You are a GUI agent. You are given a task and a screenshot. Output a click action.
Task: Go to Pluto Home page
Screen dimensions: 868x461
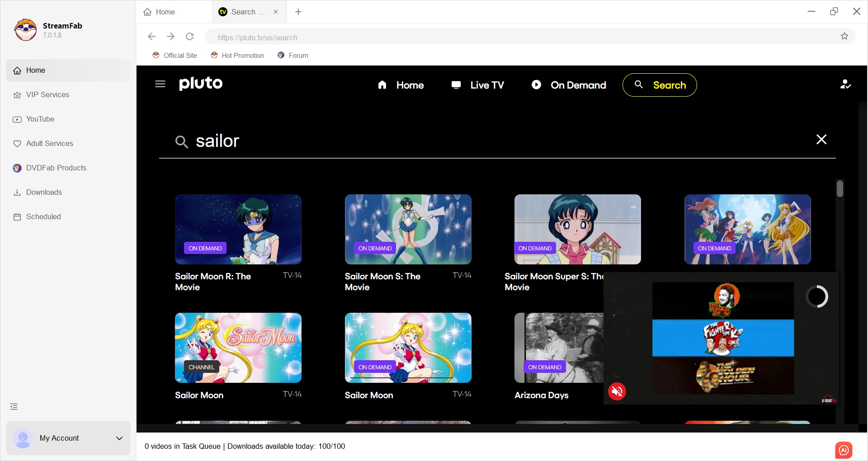point(401,85)
